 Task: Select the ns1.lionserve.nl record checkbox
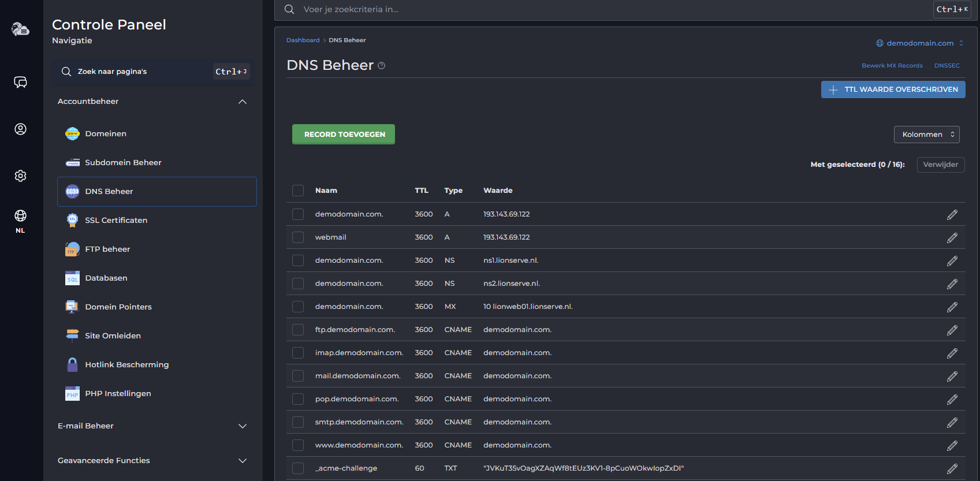pyautogui.click(x=298, y=260)
